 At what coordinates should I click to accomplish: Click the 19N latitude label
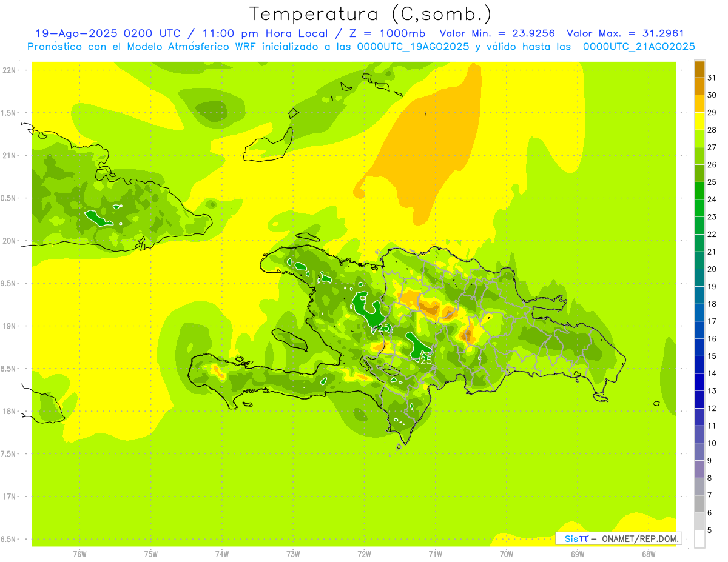tap(10, 326)
